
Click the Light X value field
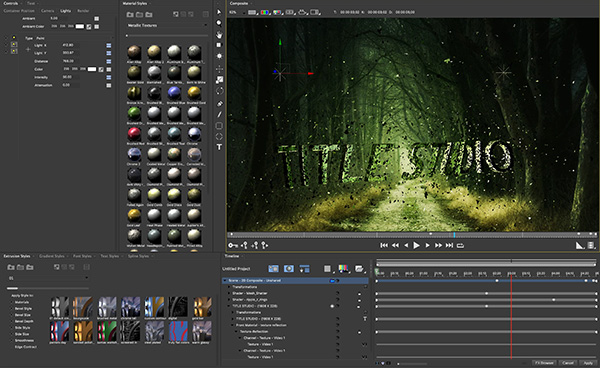click(x=71, y=45)
